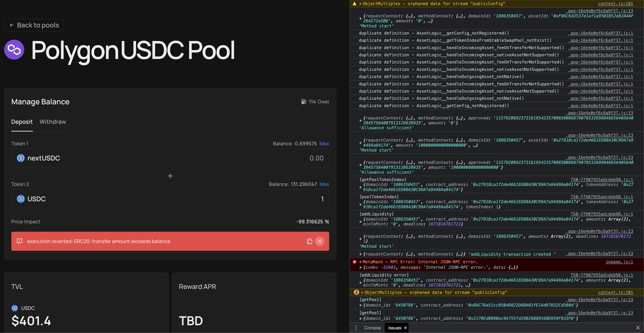The height and width of the screenshot is (333, 644).
Task: Select the Deposit tab
Action: click(x=22, y=122)
